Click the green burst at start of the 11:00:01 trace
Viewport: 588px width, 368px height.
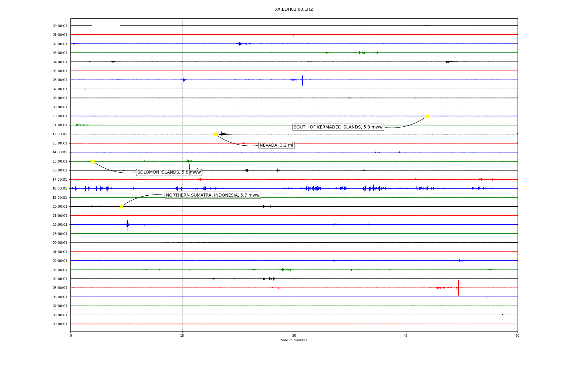tap(77, 125)
